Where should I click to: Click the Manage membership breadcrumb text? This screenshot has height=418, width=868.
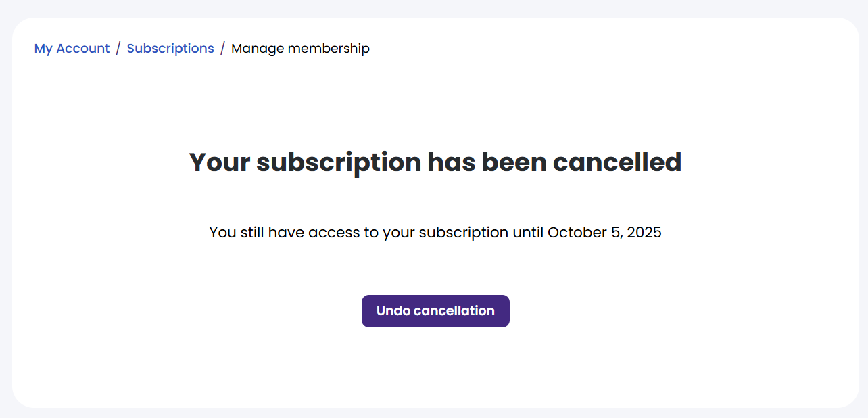click(300, 49)
